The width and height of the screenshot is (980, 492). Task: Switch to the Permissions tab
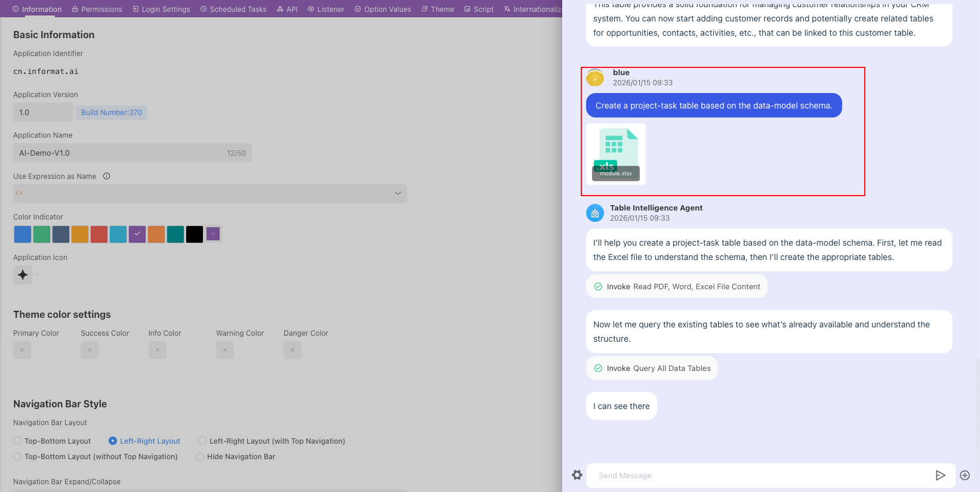click(97, 9)
